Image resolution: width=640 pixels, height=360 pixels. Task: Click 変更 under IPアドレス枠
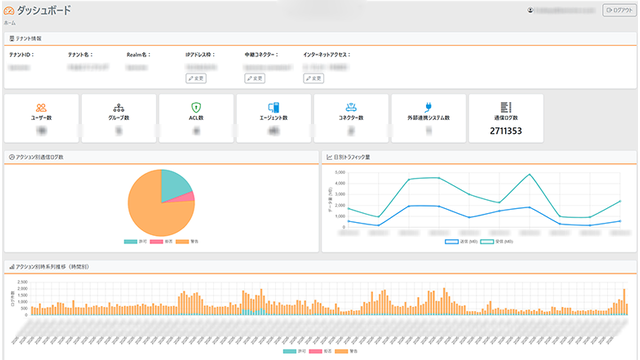tap(196, 78)
